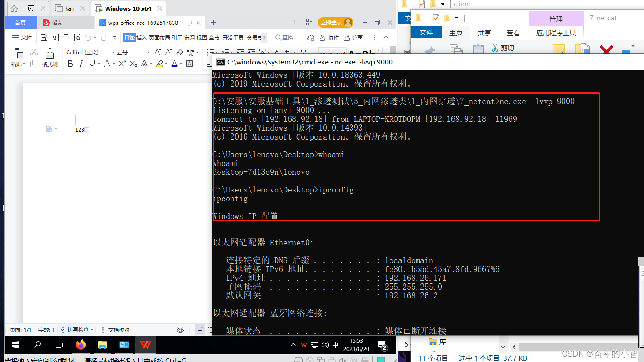This screenshot has height=362, width=644.
Task: Click the Save icon in WPS toolbar
Action: (x=44, y=38)
